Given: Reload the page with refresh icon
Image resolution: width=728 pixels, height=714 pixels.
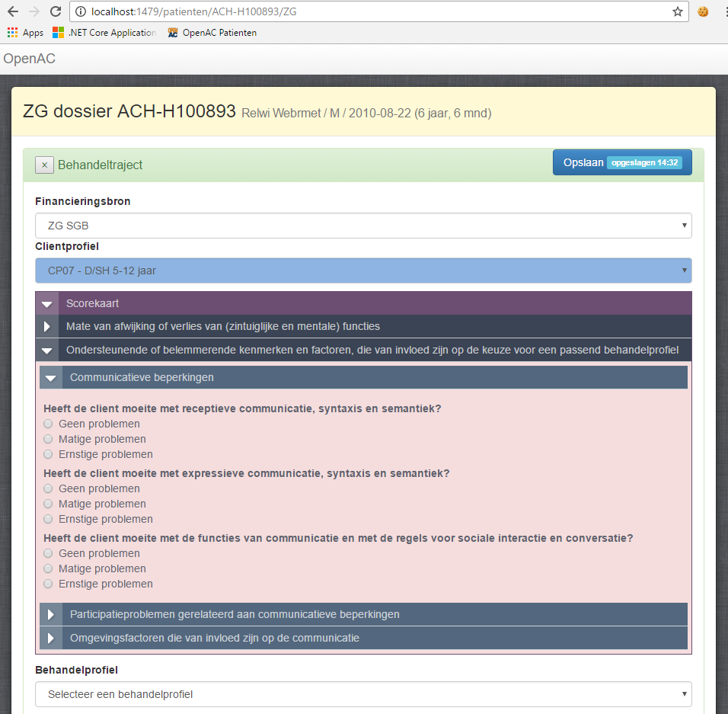Looking at the screenshot, I should tap(55, 11).
